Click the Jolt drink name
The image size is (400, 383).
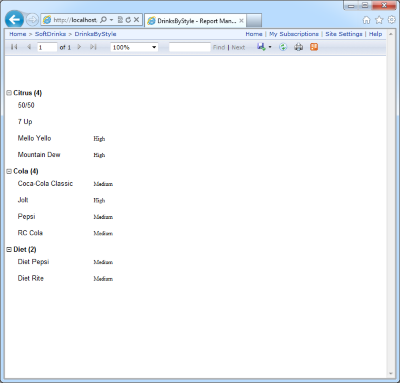pyautogui.click(x=23, y=200)
